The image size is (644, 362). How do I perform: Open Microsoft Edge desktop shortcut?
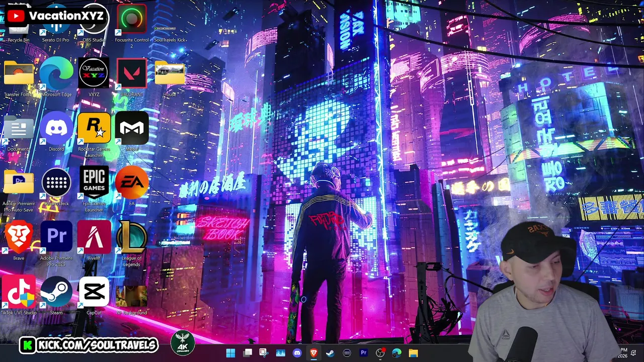tap(56, 77)
